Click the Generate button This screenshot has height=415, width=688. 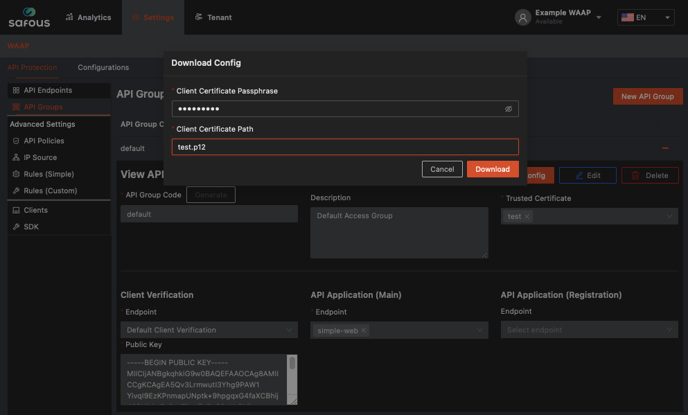point(211,195)
